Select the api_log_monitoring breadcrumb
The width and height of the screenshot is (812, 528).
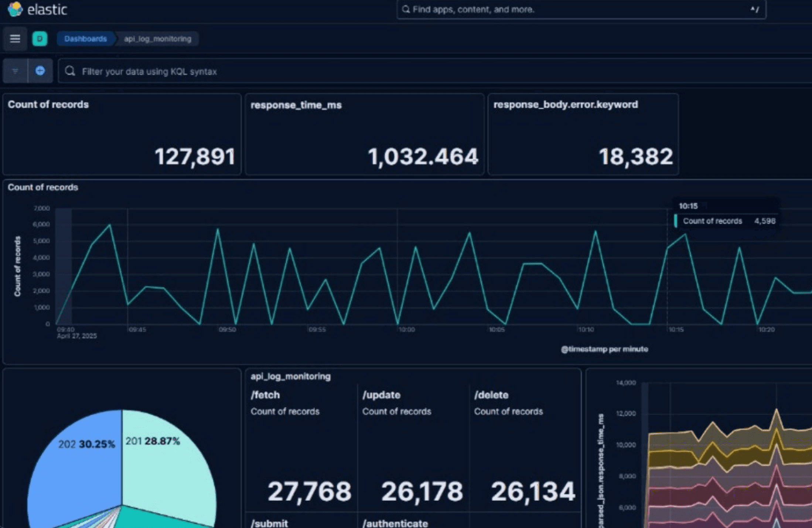[158, 39]
